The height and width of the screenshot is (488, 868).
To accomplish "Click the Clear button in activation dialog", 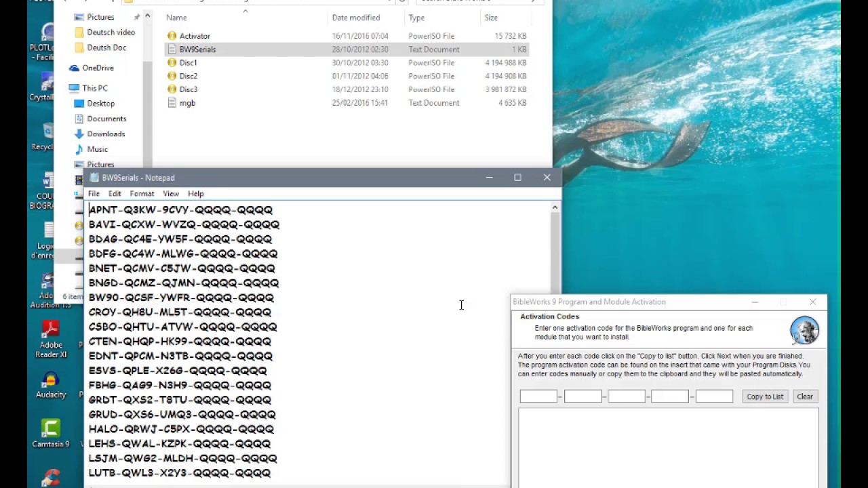I will coord(805,396).
